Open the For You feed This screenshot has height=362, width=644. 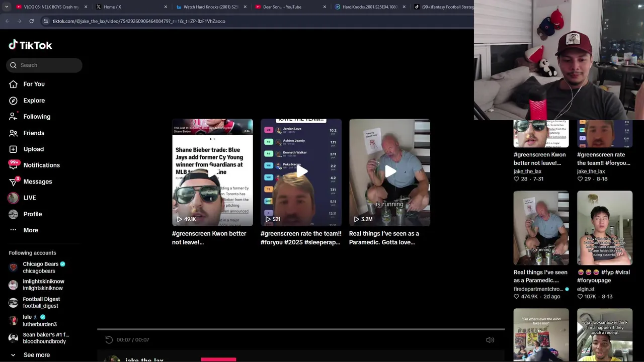coord(34,84)
